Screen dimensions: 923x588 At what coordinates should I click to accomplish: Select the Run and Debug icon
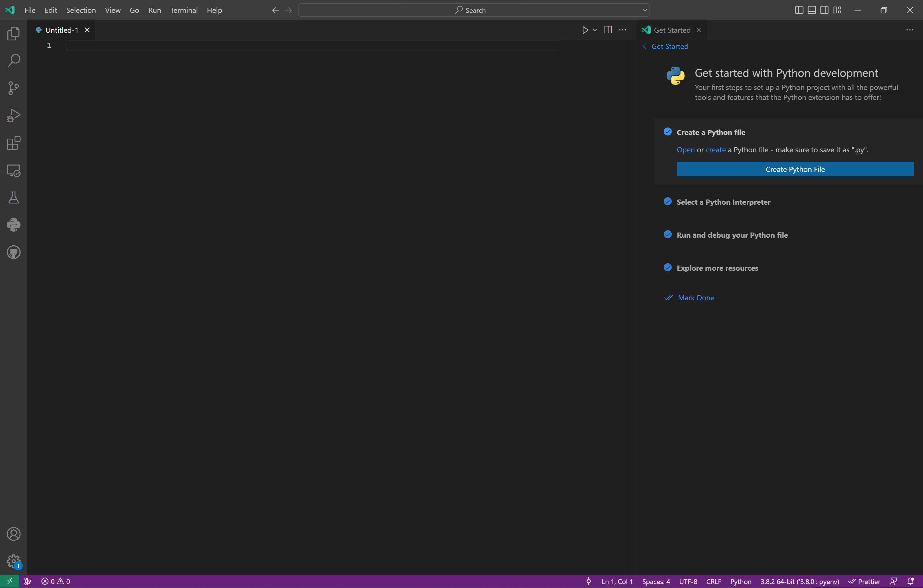click(x=13, y=115)
